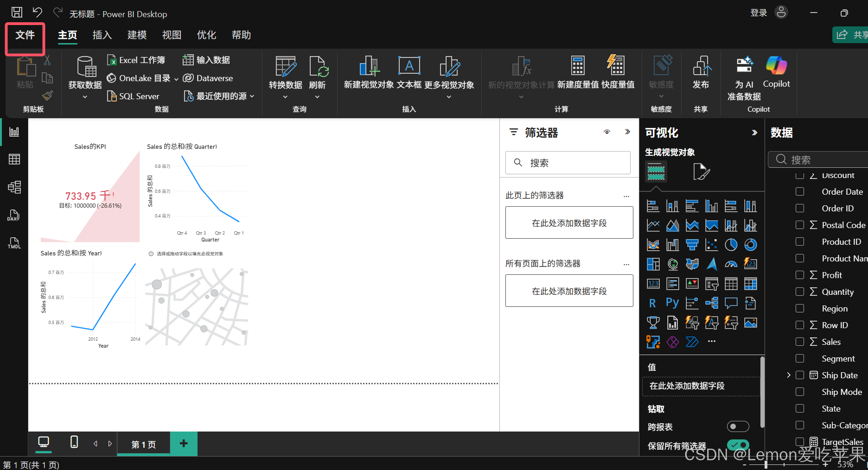Image resolution: width=868 pixels, height=470 pixels.
Task: Expand the 更多视觉对象 dropdown arrow
Action: click(x=449, y=97)
